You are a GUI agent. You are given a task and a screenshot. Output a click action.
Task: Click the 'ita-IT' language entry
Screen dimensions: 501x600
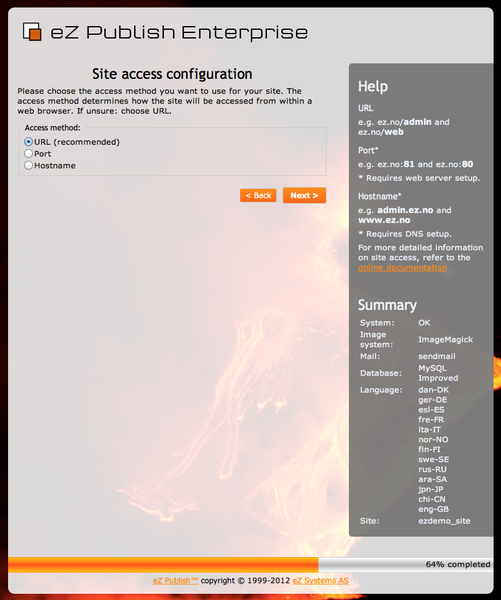(x=429, y=430)
